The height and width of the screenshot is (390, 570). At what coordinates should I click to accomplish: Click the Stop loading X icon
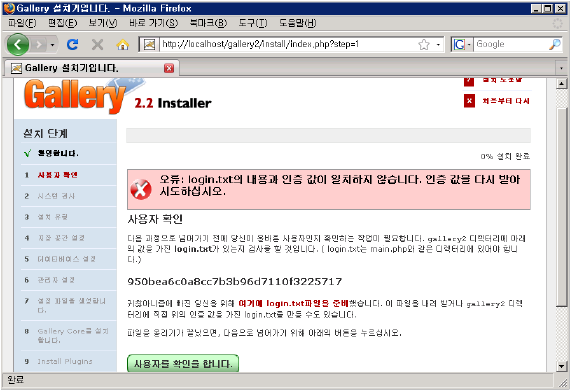[97, 44]
